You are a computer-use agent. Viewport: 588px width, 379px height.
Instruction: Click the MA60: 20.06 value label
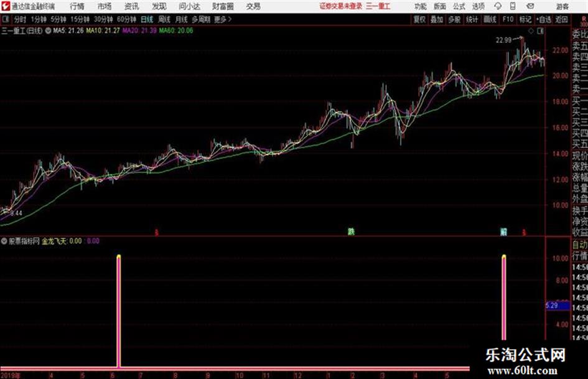click(176, 30)
